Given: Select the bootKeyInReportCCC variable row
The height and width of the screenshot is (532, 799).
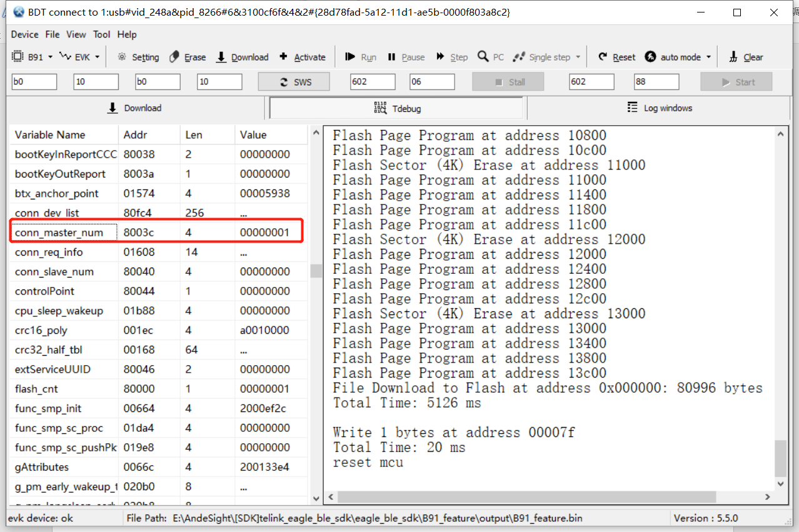Looking at the screenshot, I should click(159, 154).
